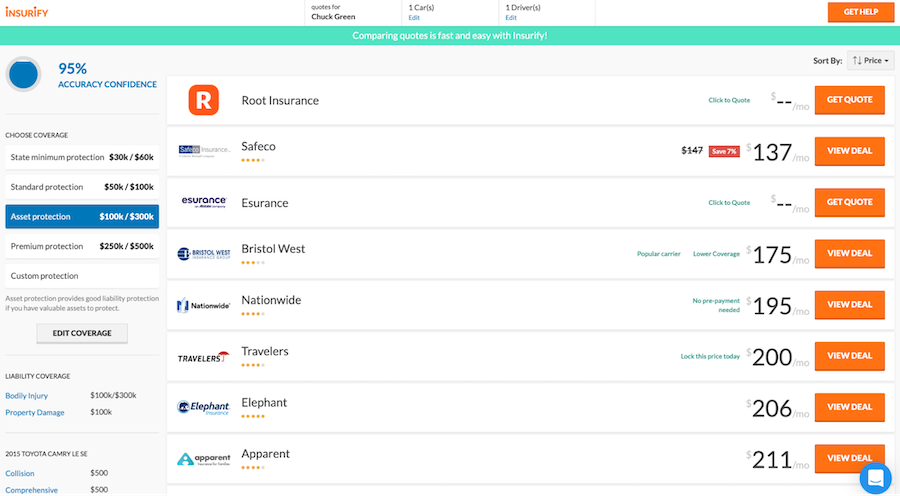
Task: Click Esurance Click to Quote link
Action: click(x=729, y=203)
